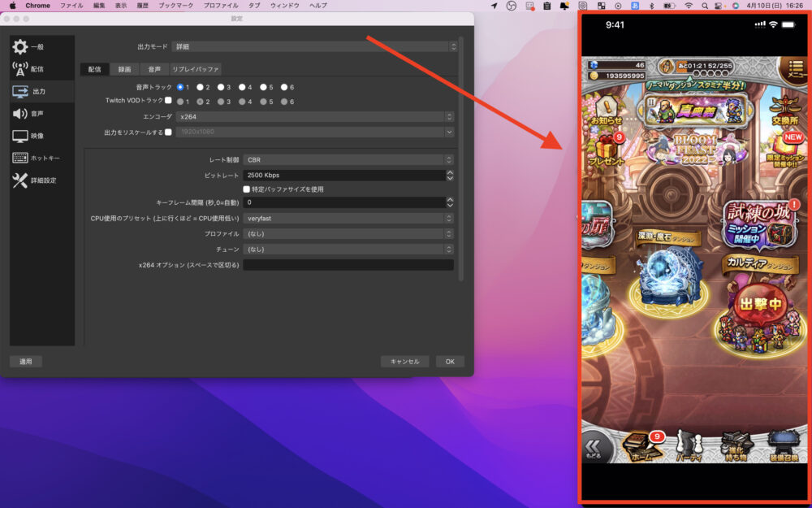
Task: Select audio track 3 radio button
Action: [x=221, y=87]
